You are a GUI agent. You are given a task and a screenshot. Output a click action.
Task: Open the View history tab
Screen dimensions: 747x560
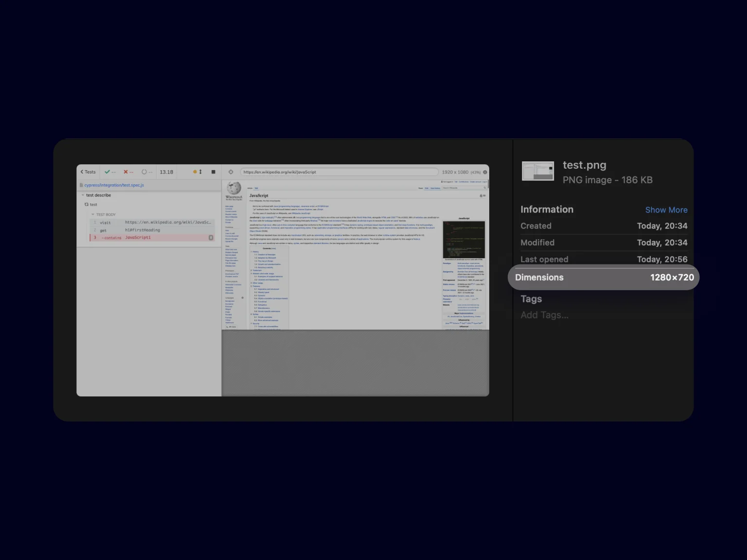click(435, 188)
